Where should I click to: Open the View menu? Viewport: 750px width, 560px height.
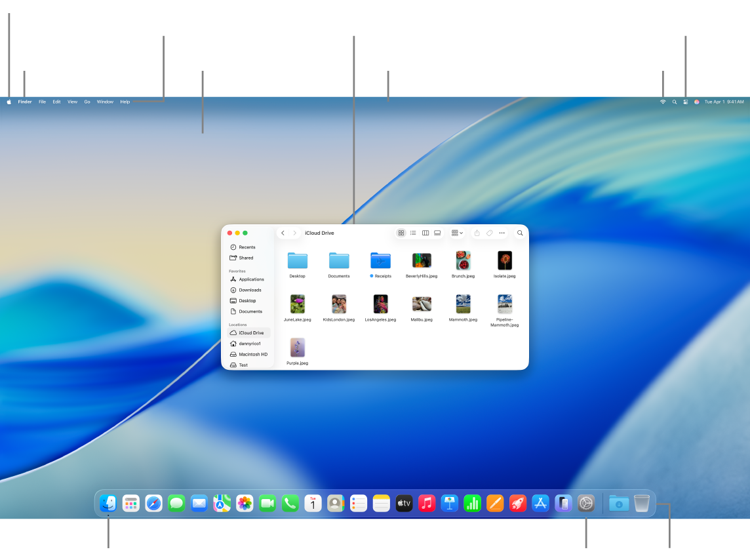(x=72, y=102)
